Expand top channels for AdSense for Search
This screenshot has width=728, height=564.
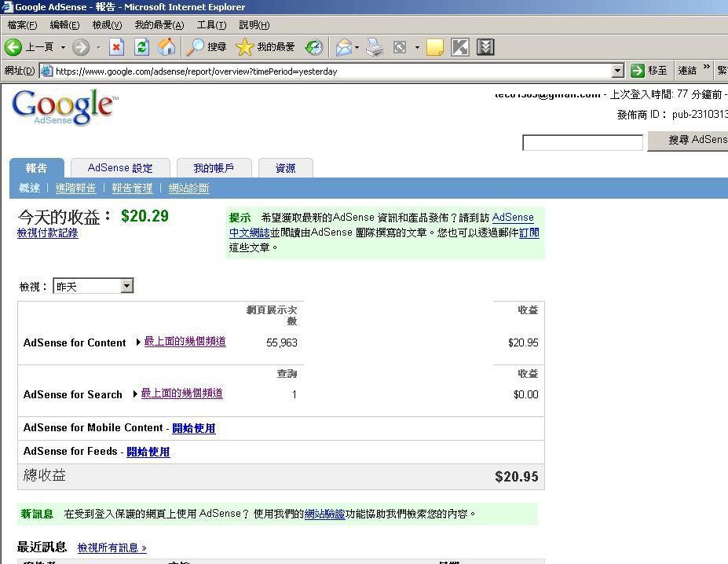click(x=181, y=394)
